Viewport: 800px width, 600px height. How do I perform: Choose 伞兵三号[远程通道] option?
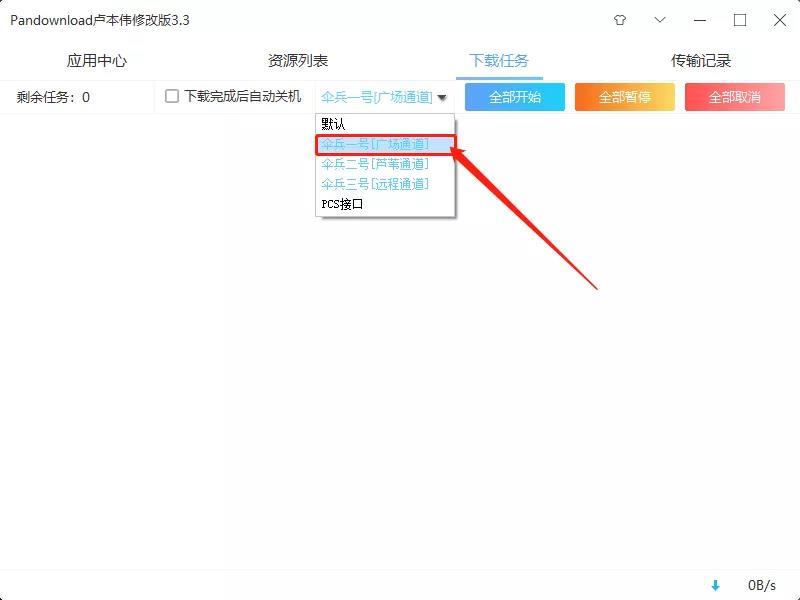point(375,184)
